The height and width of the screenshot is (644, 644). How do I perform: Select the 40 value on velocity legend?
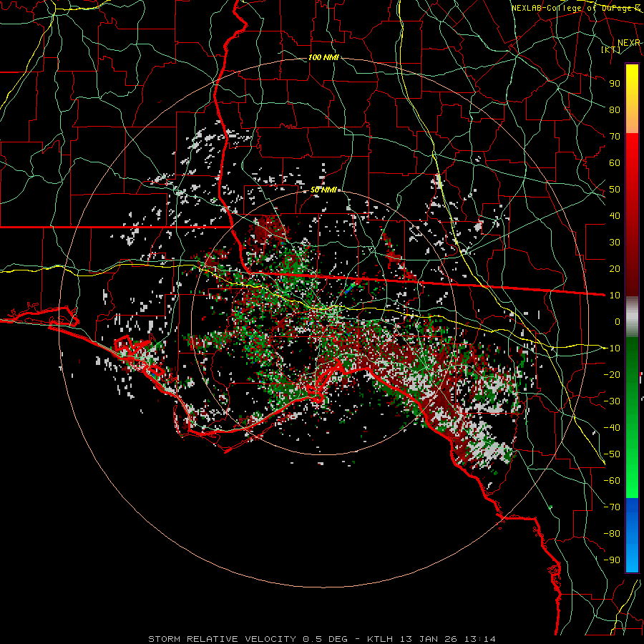615,215
